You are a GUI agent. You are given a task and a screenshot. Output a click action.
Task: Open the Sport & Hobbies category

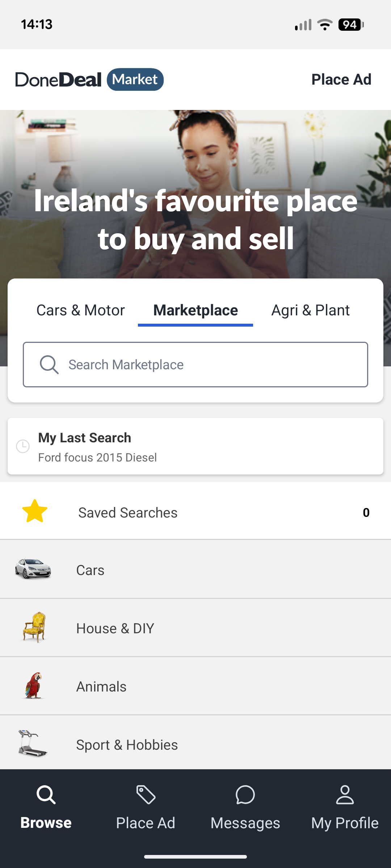[127, 745]
